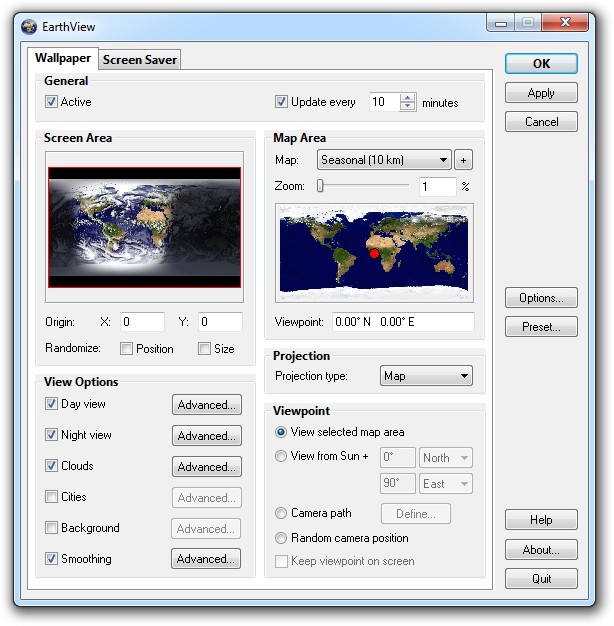Click the Help button
The height and width of the screenshot is (626, 614).
click(x=541, y=520)
